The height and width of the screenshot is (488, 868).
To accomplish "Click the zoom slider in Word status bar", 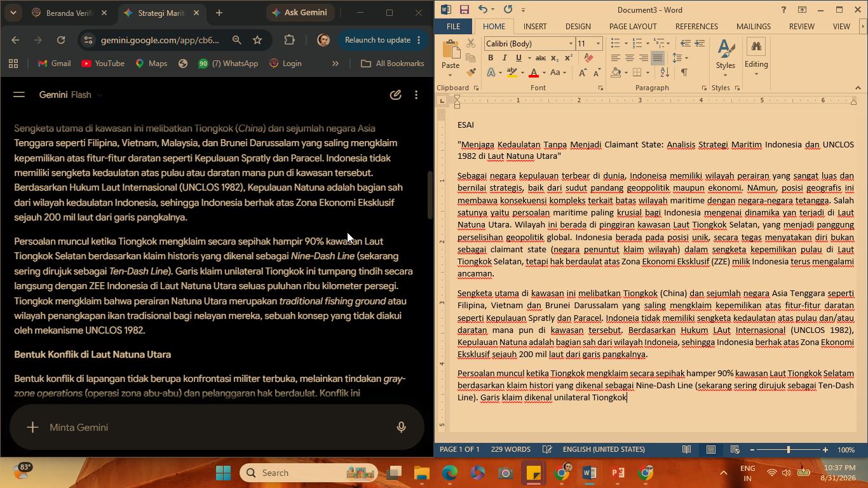I will click(x=789, y=449).
